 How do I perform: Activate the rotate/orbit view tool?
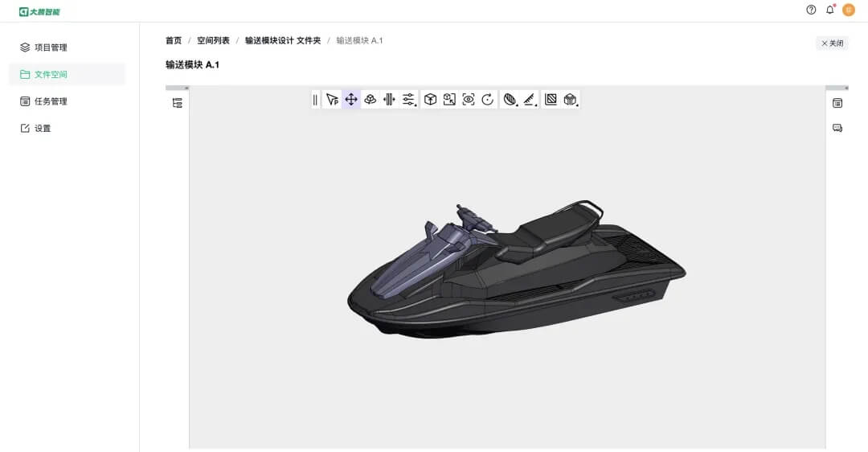pyautogui.click(x=371, y=100)
